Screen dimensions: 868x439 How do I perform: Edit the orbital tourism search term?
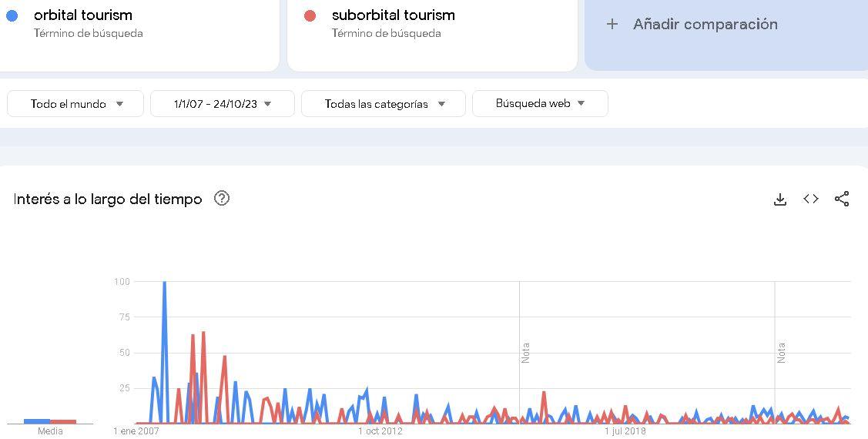(x=82, y=15)
